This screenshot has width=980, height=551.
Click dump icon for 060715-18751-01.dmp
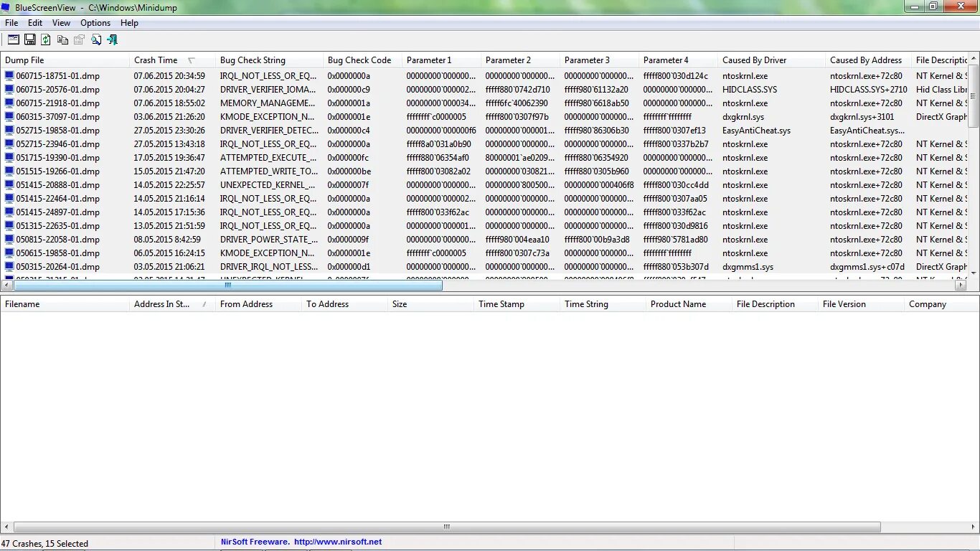9,75
